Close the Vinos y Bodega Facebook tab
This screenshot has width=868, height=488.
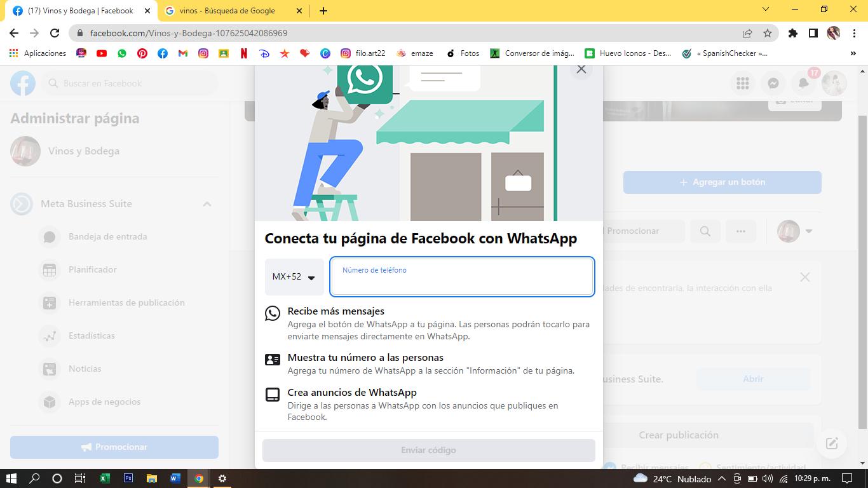tap(147, 11)
